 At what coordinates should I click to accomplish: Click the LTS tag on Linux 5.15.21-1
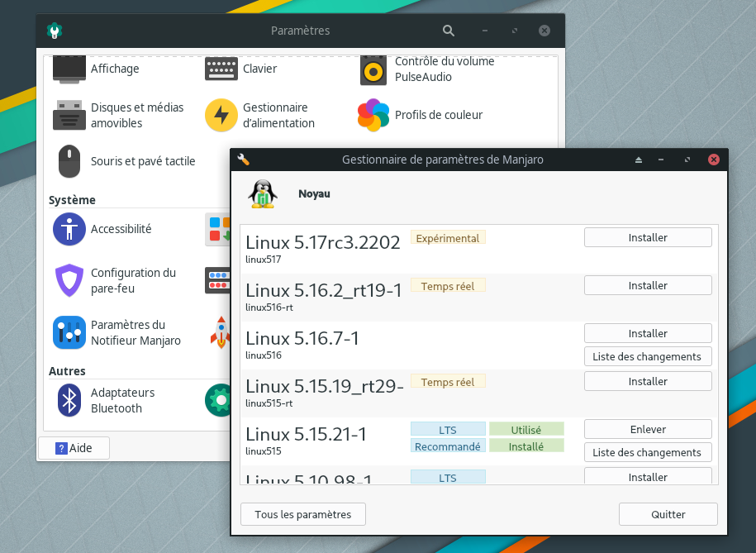coord(448,430)
